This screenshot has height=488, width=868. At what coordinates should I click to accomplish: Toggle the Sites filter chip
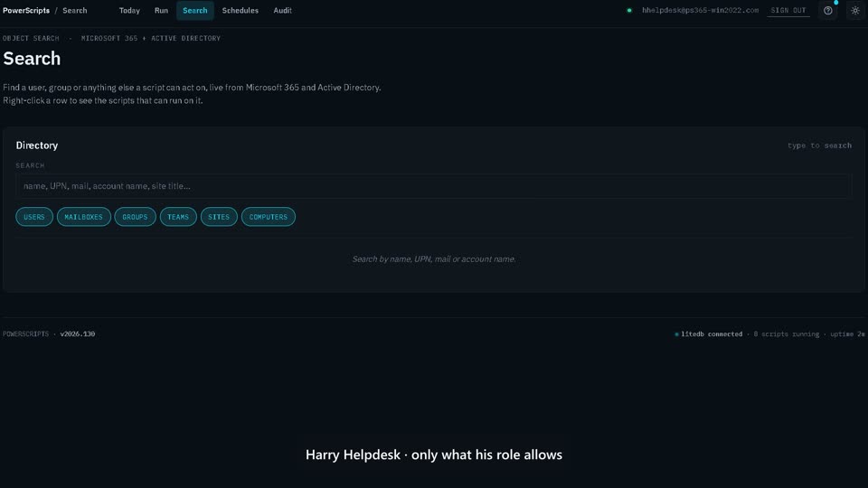click(219, 217)
